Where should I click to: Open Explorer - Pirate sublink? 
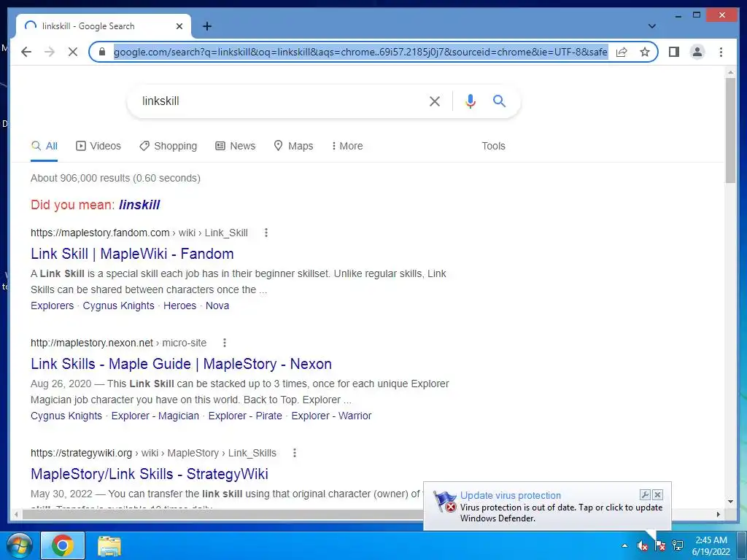tap(245, 416)
